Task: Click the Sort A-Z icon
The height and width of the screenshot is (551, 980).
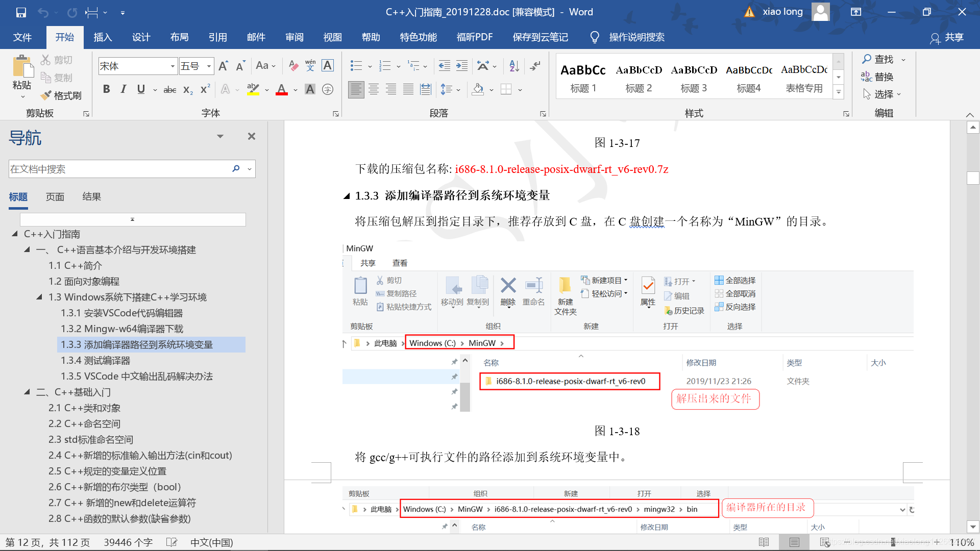Action: 514,66
